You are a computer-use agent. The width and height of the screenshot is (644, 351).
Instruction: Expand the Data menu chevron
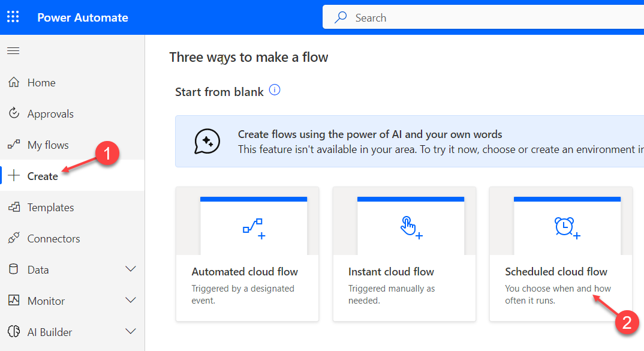(x=131, y=269)
